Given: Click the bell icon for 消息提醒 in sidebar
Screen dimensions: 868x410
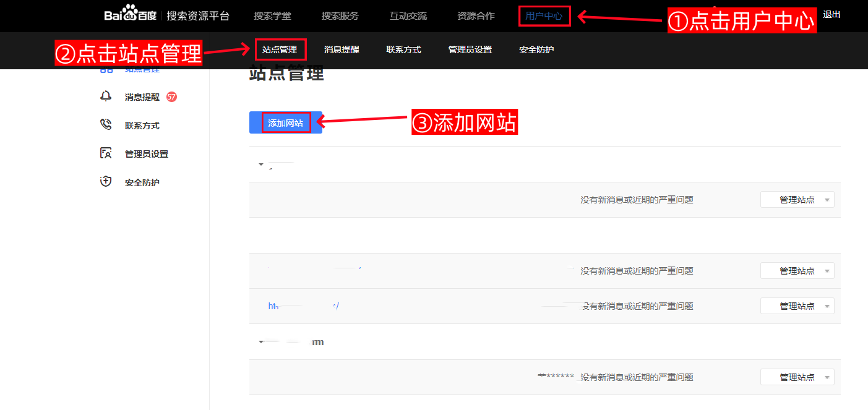Looking at the screenshot, I should pyautogui.click(x=106, y=96).
